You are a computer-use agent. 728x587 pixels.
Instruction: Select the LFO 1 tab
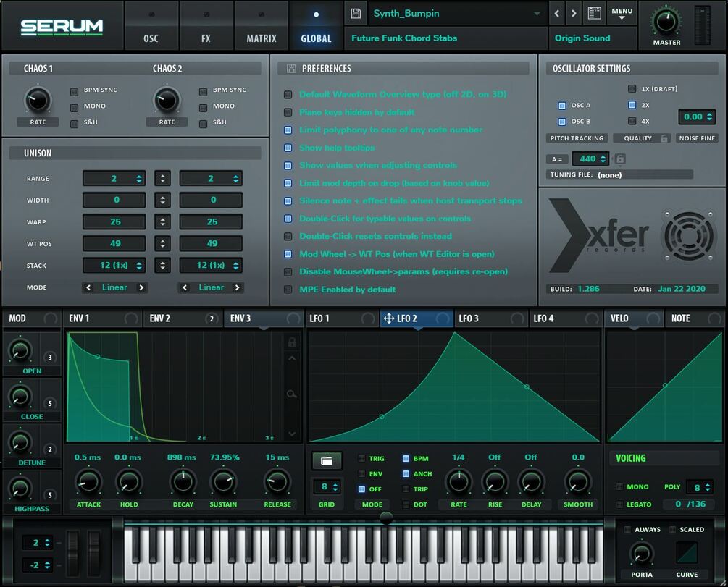point(343,318)
